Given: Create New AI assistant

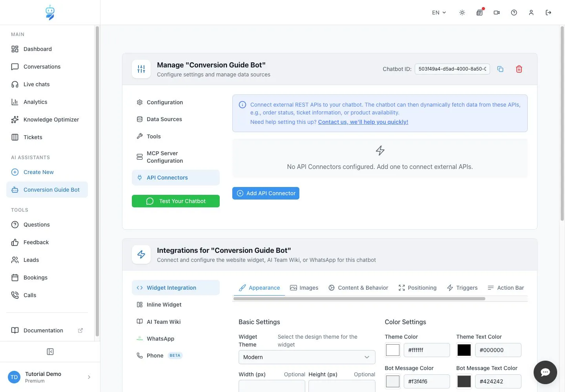Looking at the screenshot, I should click(x=47, y=172).
